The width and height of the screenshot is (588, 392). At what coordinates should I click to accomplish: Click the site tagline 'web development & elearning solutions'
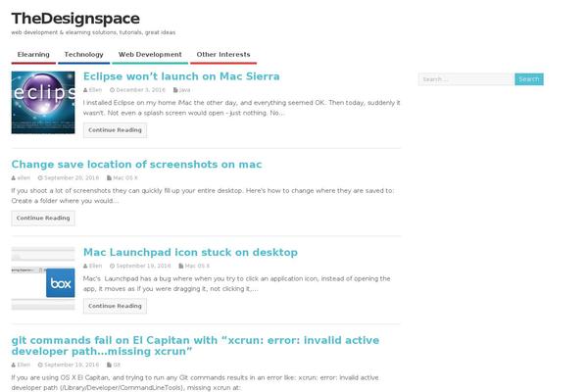tap(93, 32)
